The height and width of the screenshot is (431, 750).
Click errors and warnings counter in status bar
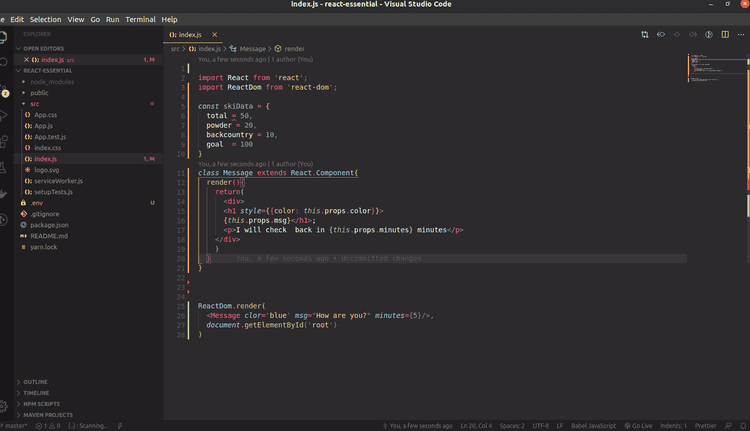[x=48, y=426]
